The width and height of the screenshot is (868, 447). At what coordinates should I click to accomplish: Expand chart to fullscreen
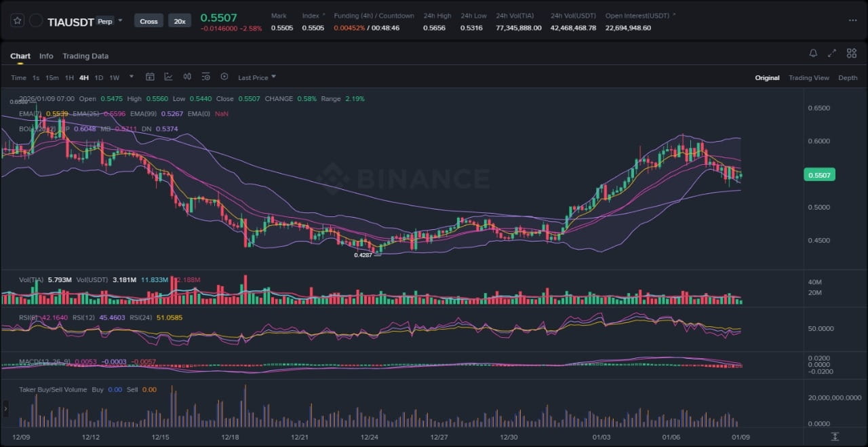(x=832, y=54)
